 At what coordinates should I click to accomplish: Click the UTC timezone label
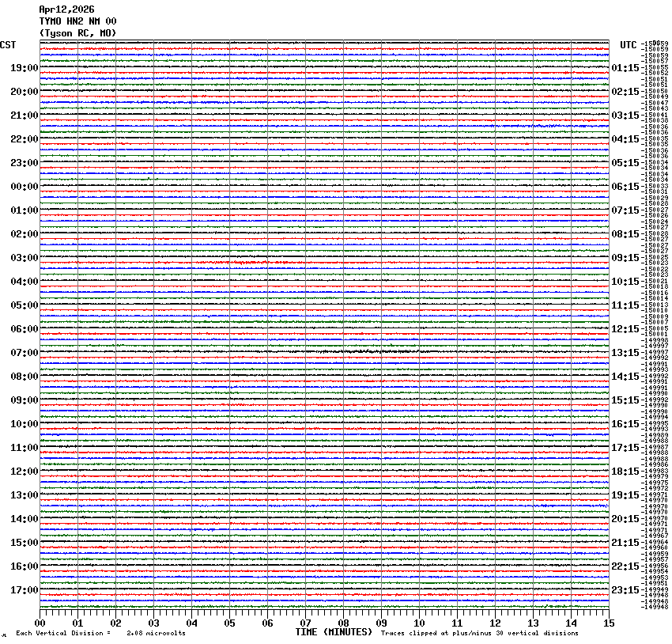tap(629, 45)
